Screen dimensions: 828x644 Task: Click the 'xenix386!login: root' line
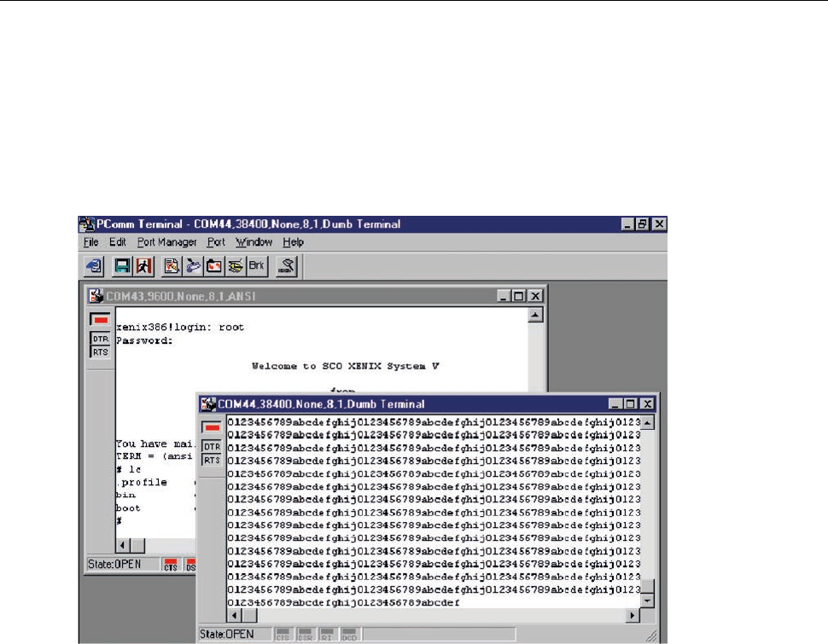pyautogui.click(x=180, y=328)
